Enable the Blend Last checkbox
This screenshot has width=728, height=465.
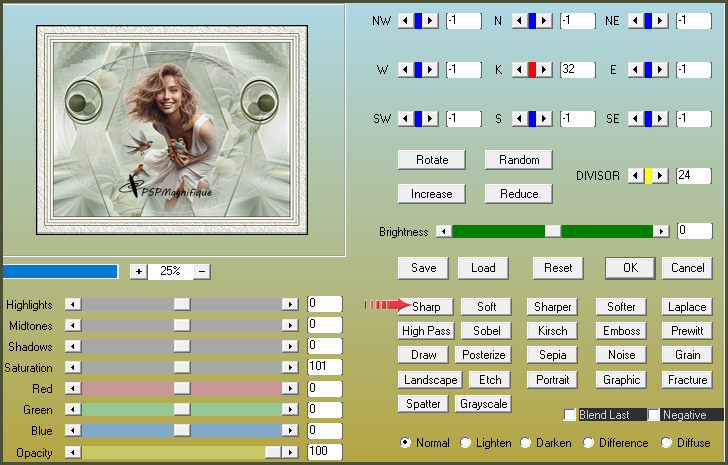[570, 415]
